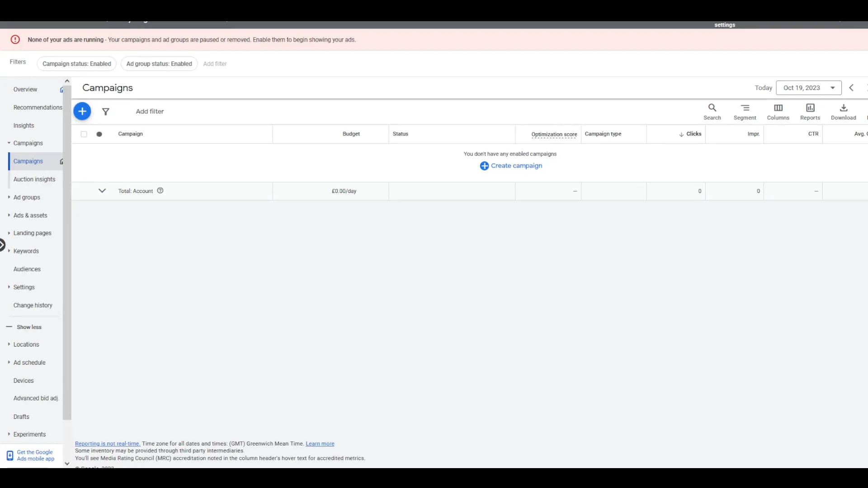The image size is (868, 488).
Task: Click the status dot column header
Action: (x=99, y=134)
